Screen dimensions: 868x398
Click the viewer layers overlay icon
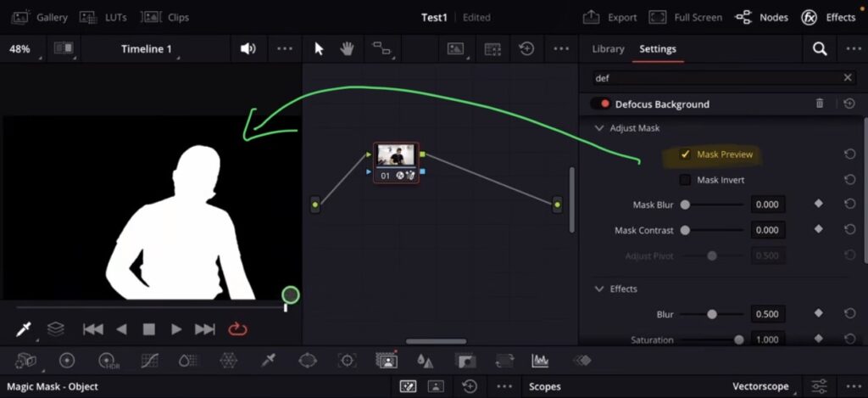pos(55,329)
